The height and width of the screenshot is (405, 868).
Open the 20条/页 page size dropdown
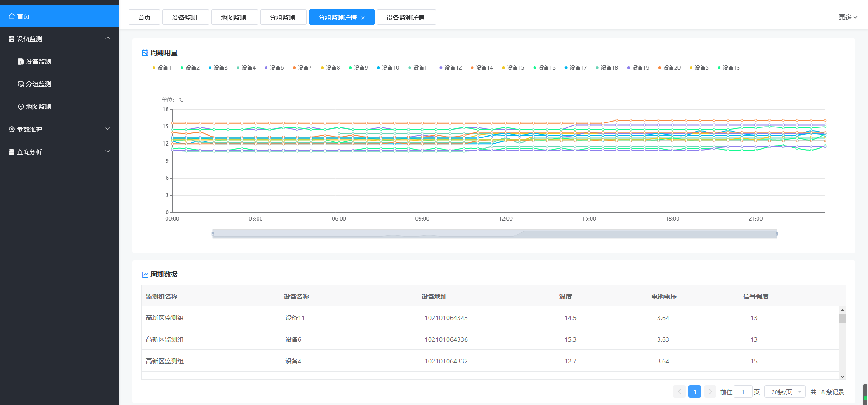(785, 392)
